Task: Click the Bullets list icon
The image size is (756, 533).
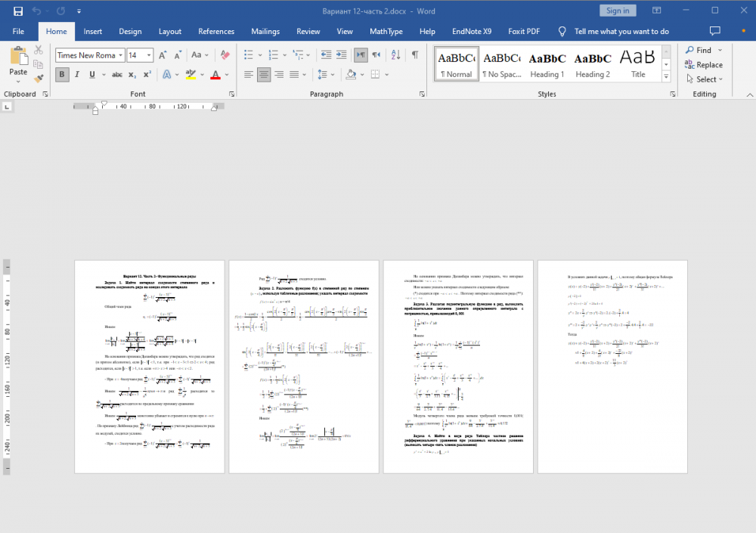Action: (249, 54)
